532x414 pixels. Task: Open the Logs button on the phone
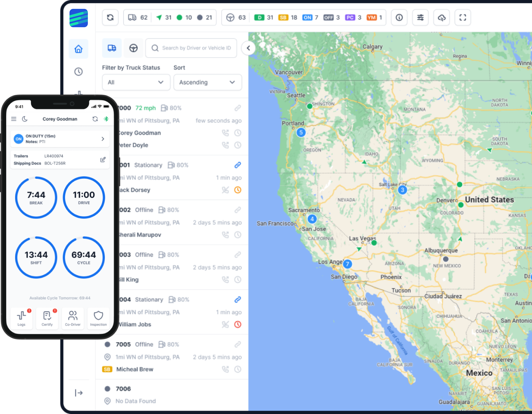(21, 318)
